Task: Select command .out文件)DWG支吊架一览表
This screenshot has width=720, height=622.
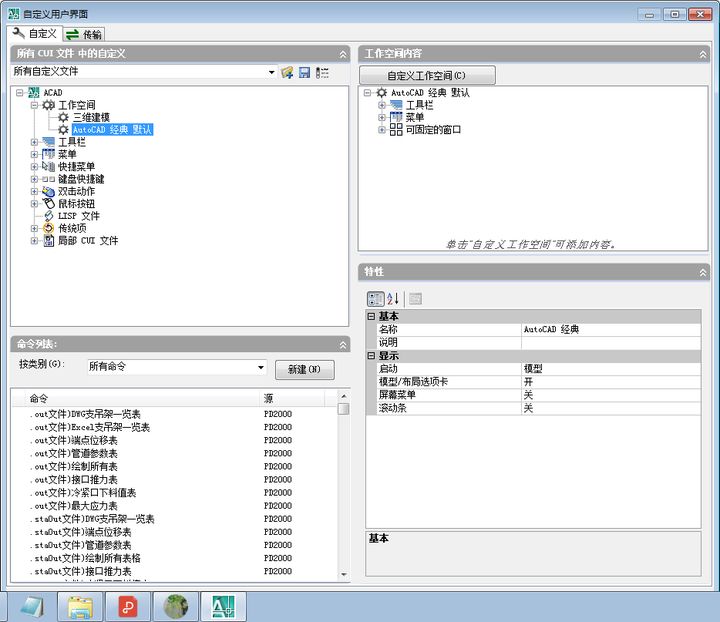Action: [x=85, y=414]
